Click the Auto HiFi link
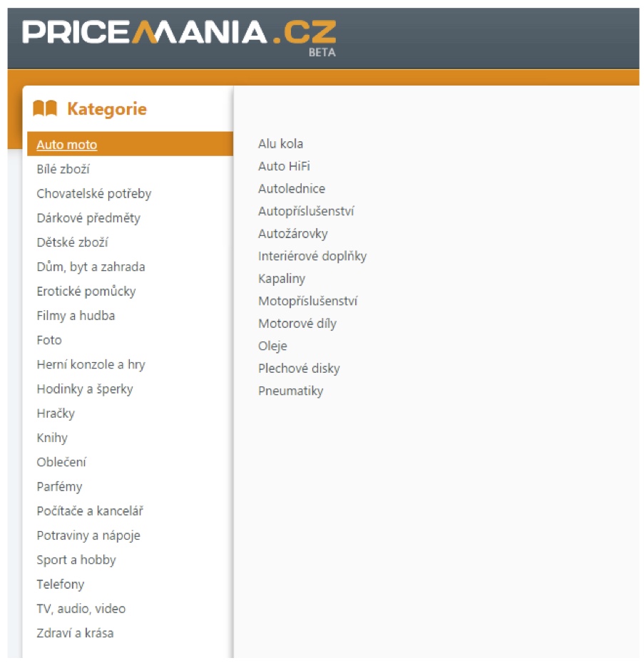The image size is (644, 663). (284, 166)
